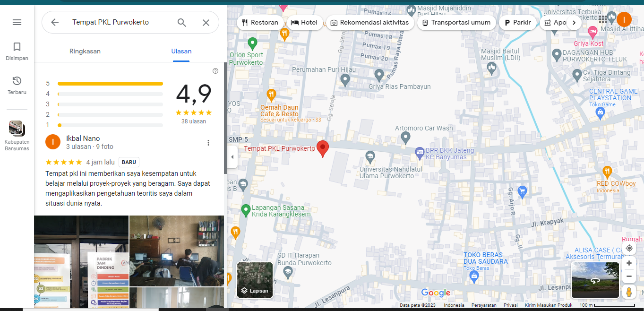Click the side panel scrollbar
644x311 pixels.
(225, 118)
